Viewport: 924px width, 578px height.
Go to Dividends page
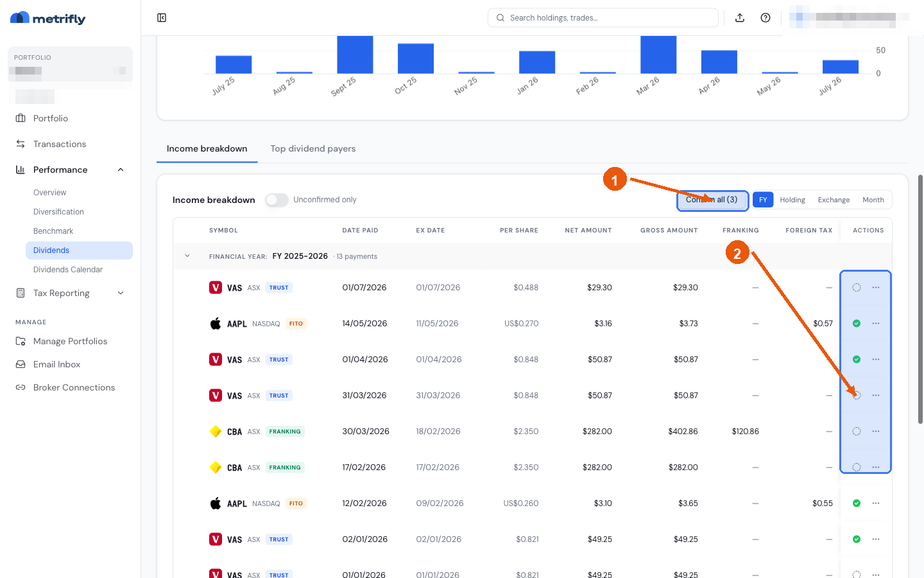pyautogui.click(x=79, y=250)
